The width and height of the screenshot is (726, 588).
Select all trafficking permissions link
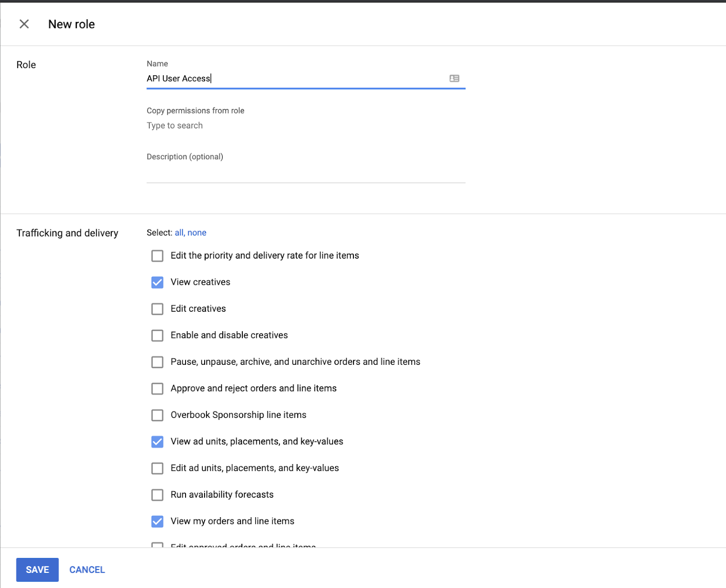pyautogui.click(x=179, y=233)
